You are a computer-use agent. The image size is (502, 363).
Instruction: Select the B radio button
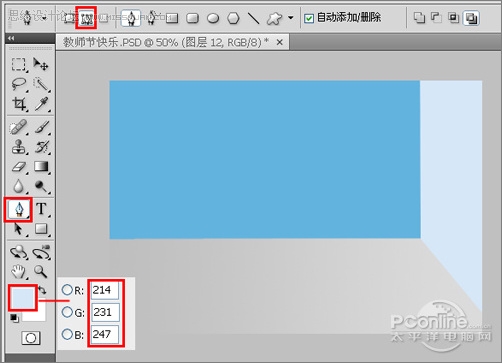click(67, 334)
